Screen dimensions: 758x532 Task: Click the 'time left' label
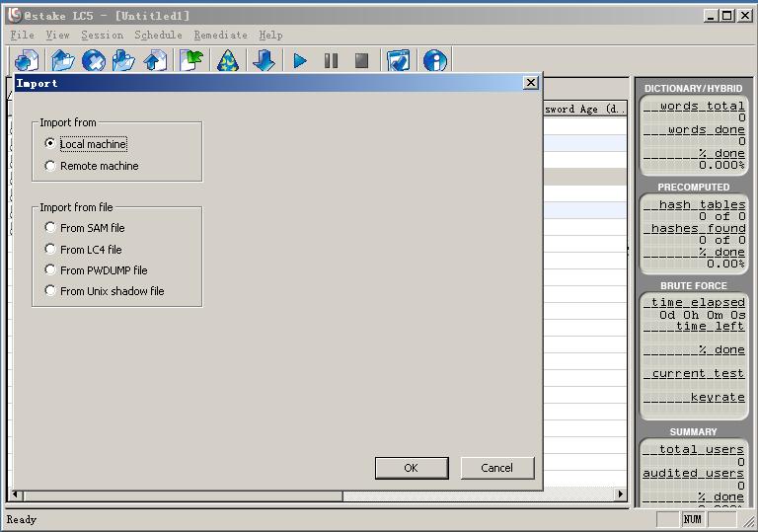coord(711,326)
